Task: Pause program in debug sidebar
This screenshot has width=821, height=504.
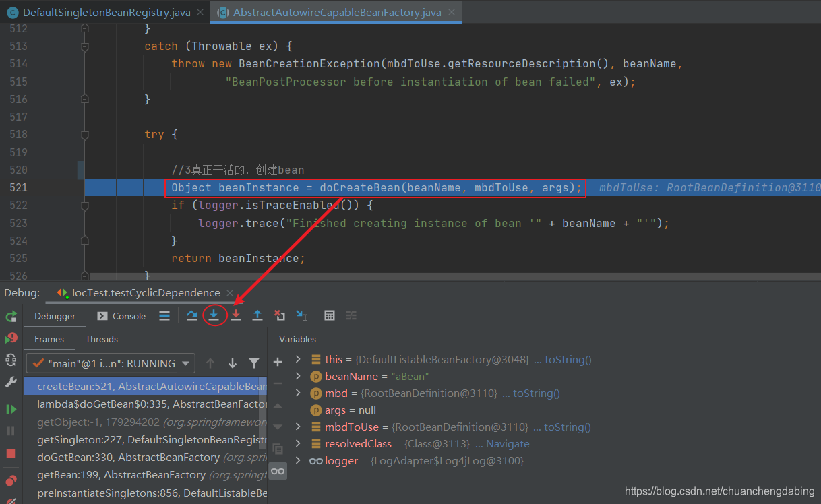Action: click(11, 431)
